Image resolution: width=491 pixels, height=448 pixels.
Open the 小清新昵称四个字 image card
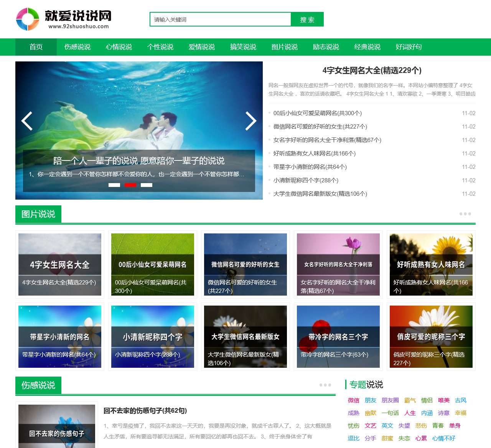point(153,337)
